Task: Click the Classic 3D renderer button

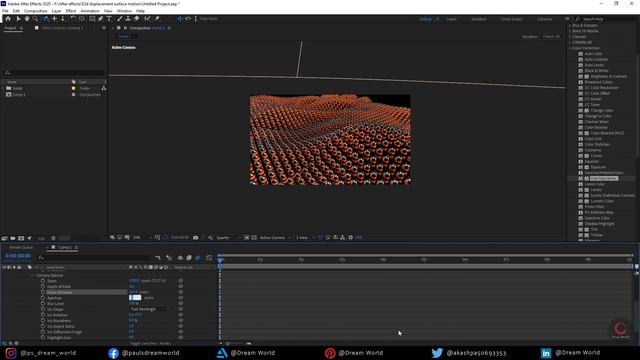Action: pos(551,36)
